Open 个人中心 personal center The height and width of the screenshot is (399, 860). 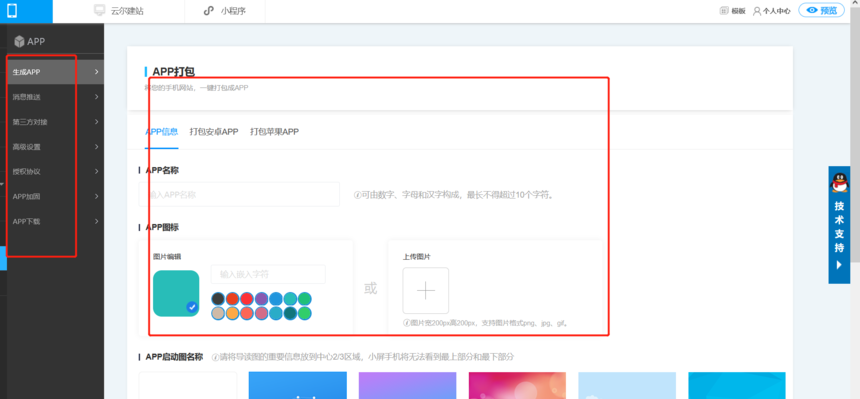(772, 10)
